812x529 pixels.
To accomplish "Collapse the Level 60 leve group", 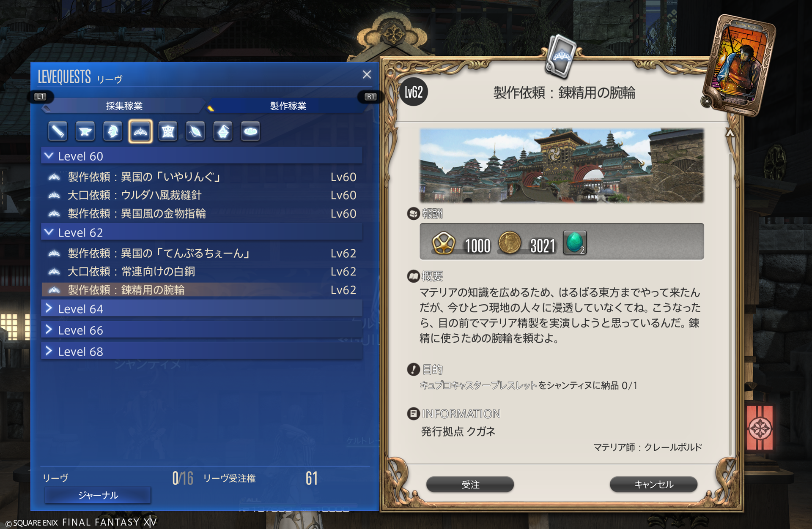I will click(x=202, y=156).
